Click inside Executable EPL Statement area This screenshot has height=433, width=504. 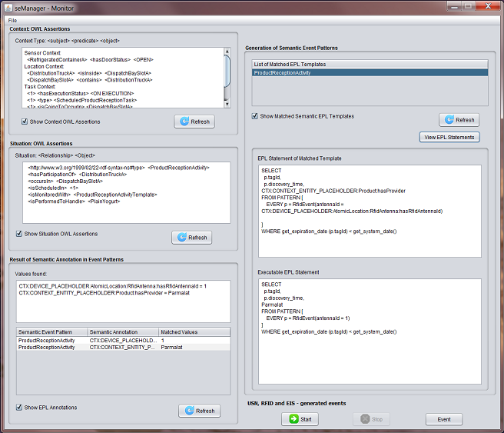(x=370, y=331)
